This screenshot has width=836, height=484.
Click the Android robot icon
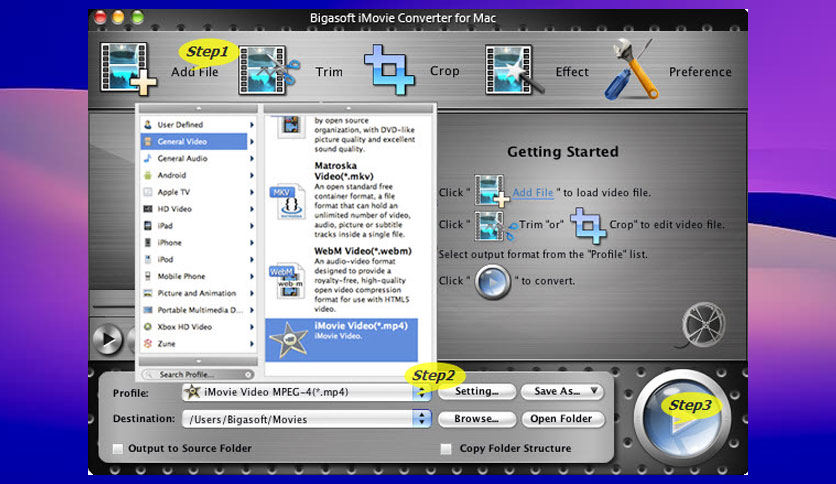pos(148,175)
